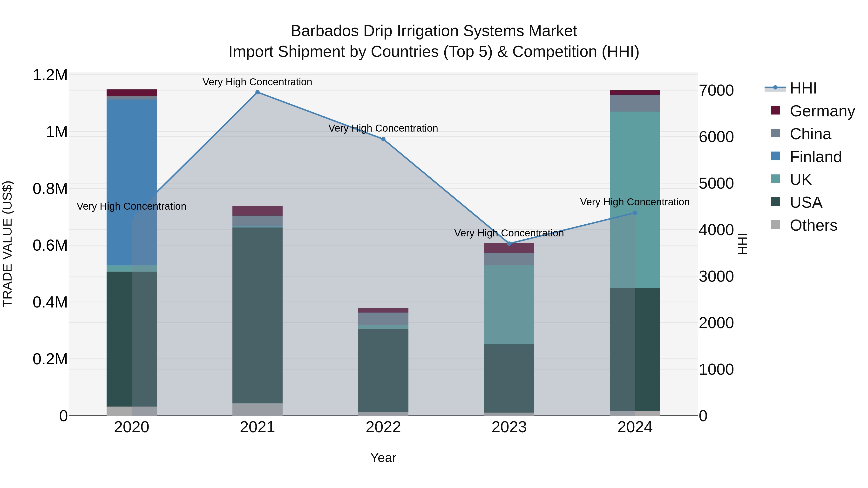Screen dimensions: 868x488
Task: Click the Others segment of the 2021 bar
Action: click(x=258, y=409)
